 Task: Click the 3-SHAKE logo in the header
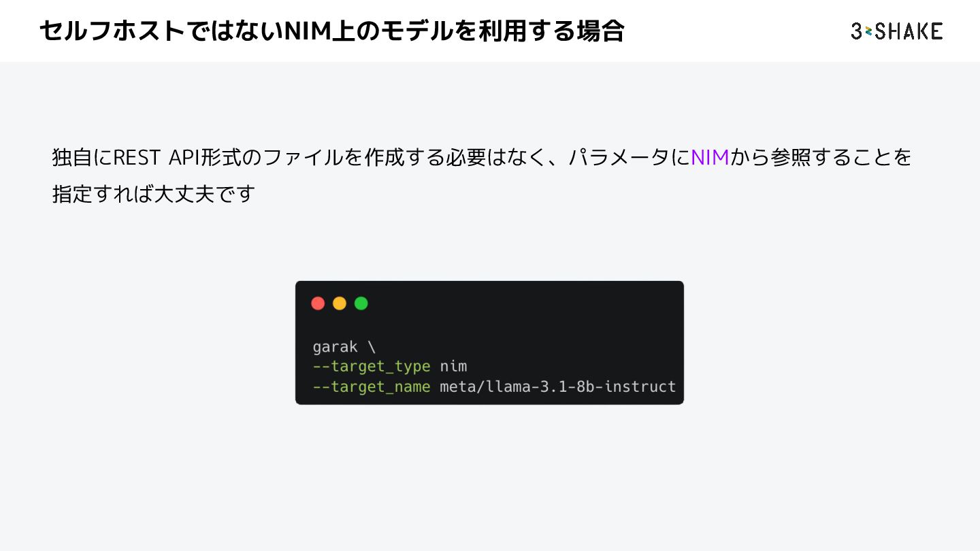[x=896, y=31]
